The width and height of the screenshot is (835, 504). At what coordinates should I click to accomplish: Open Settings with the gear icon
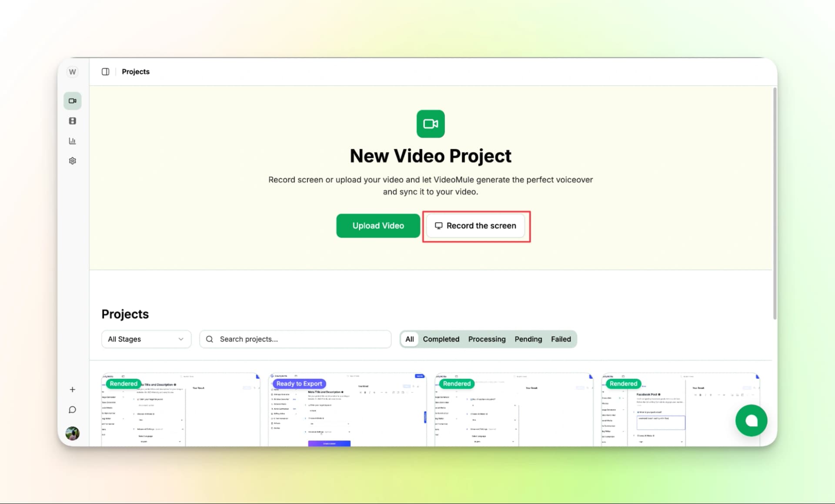(x=72, y=160)
